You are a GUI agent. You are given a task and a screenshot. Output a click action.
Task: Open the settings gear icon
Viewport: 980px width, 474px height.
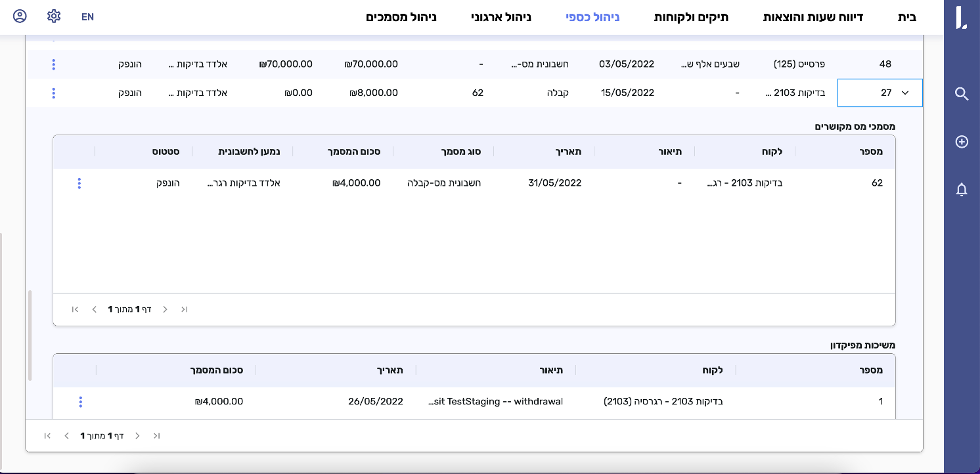pyautogui.click(x=54, y=16)
